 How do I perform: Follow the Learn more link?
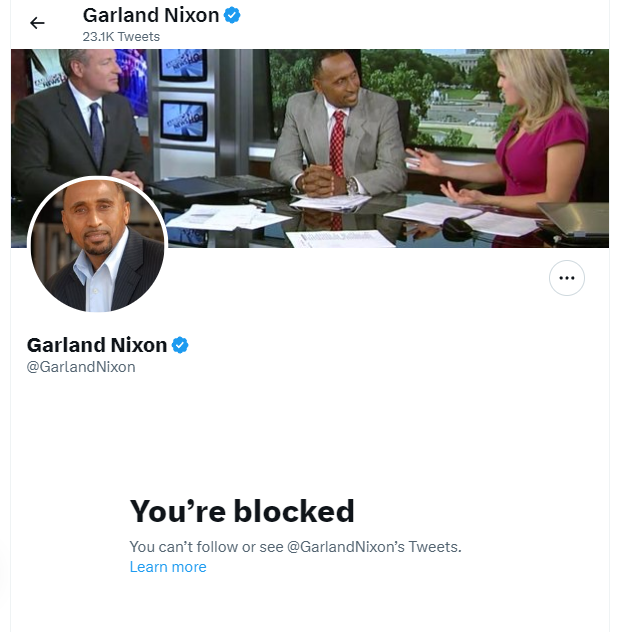(168, 567)
